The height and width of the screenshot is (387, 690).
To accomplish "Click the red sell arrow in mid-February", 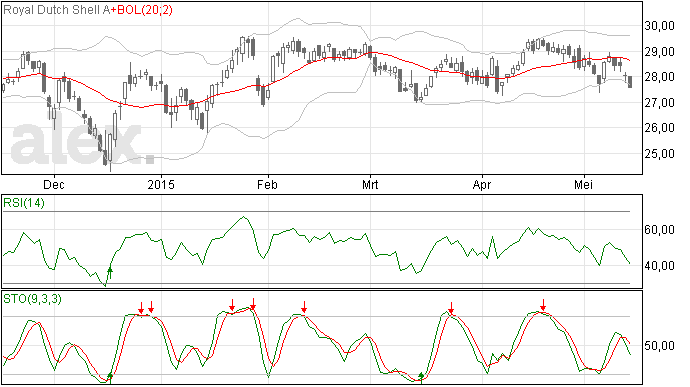I will click(304, 307).
